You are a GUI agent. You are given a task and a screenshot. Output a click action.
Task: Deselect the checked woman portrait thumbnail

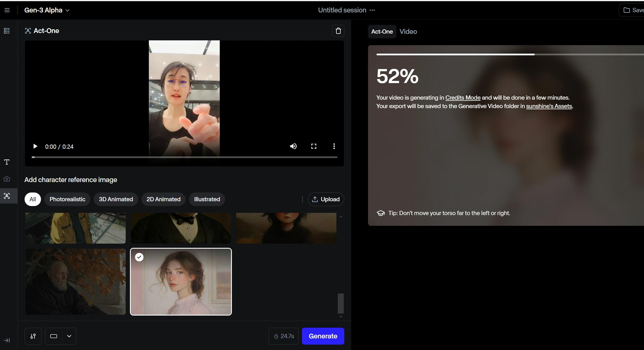click(x=181, y=282)
